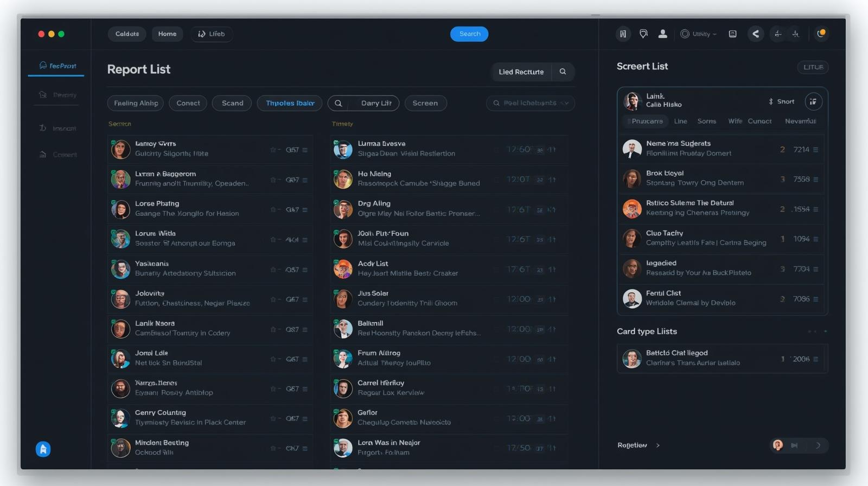This screenshot has width=868, height=486.
Task: Toggle the LITUE pill in Screert List
Action: pos(813,67)
